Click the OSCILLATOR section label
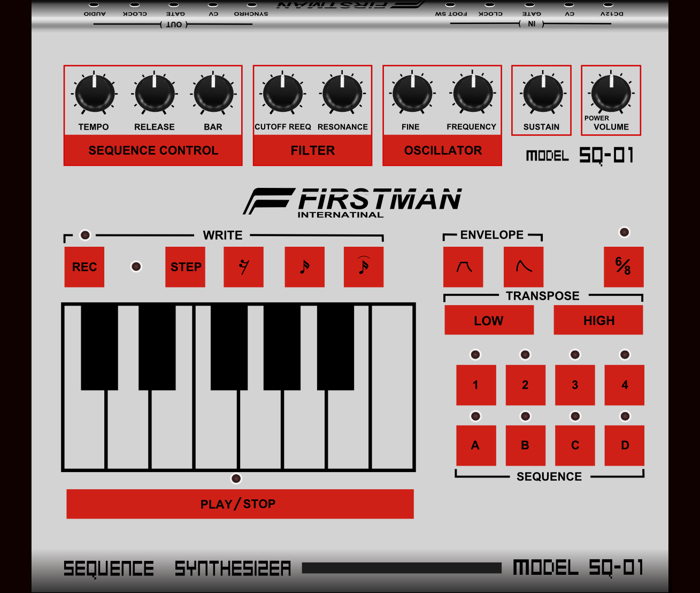Viewport: 700px width, 593px height. [x=442, y=150]
